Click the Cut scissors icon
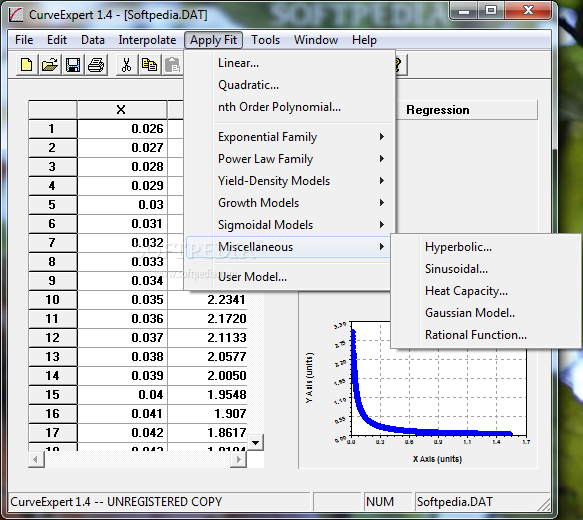 tap(126, 65)
